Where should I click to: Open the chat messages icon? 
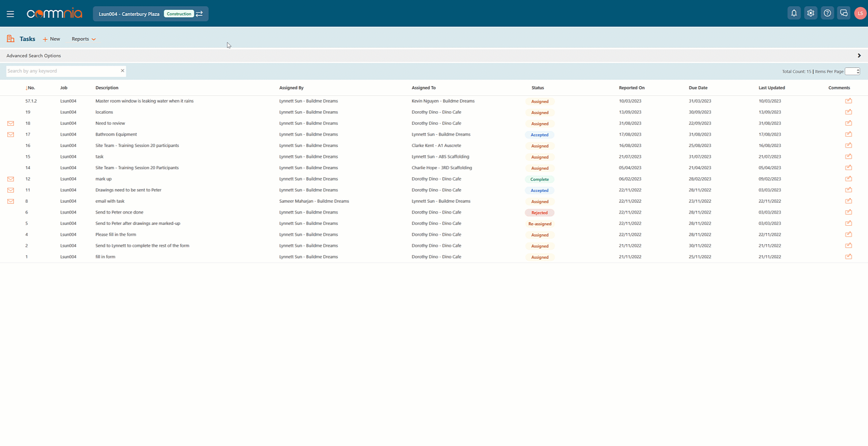[x=844, y=14]
